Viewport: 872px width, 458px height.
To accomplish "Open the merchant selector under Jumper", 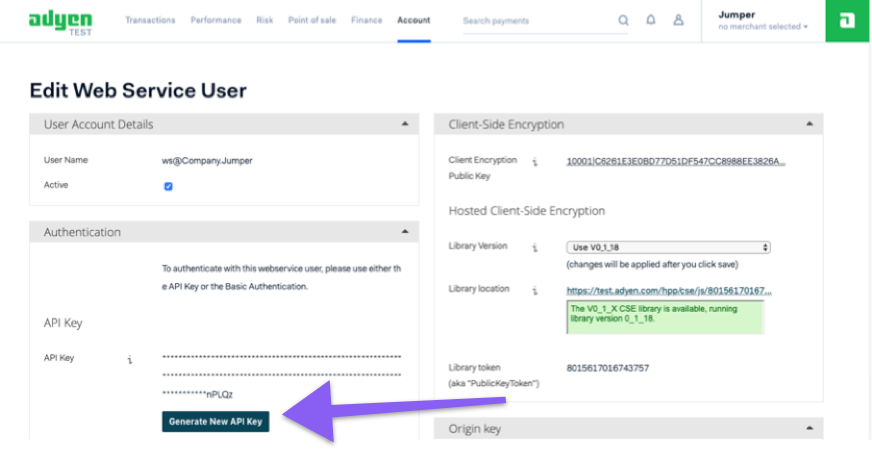I will click(x=762, y=27).
